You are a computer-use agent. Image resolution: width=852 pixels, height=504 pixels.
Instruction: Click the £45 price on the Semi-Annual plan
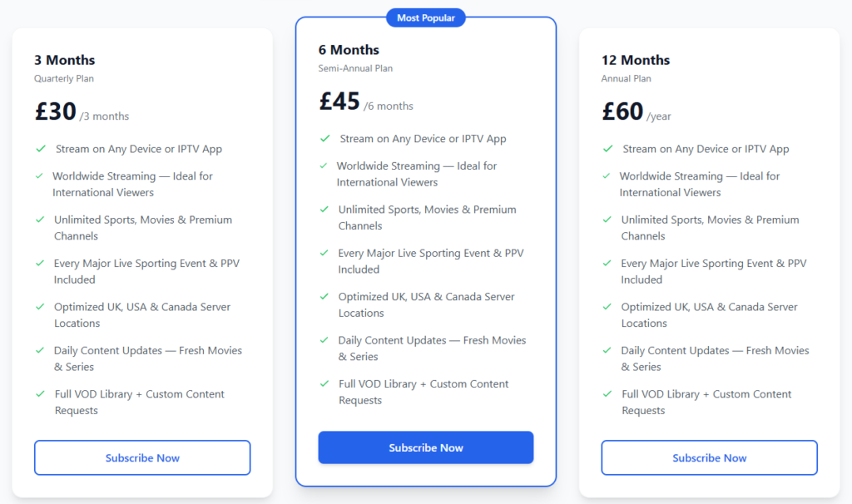coord(339,101)
